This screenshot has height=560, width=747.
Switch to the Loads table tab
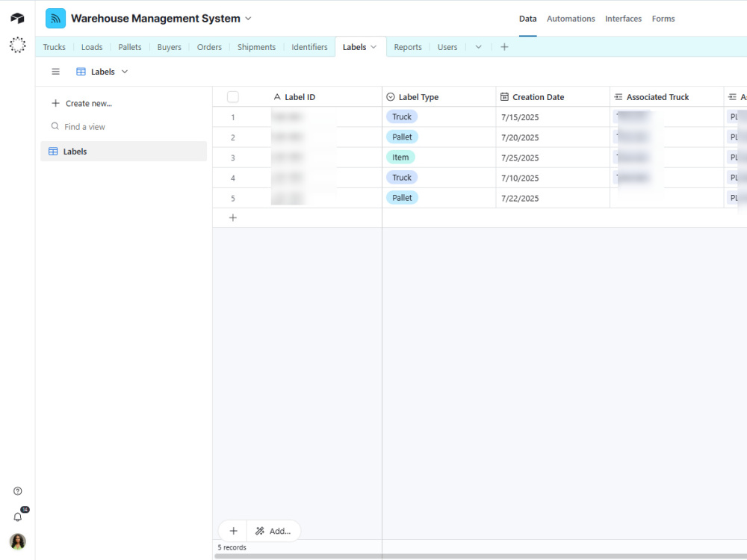(x=92, y=47)
